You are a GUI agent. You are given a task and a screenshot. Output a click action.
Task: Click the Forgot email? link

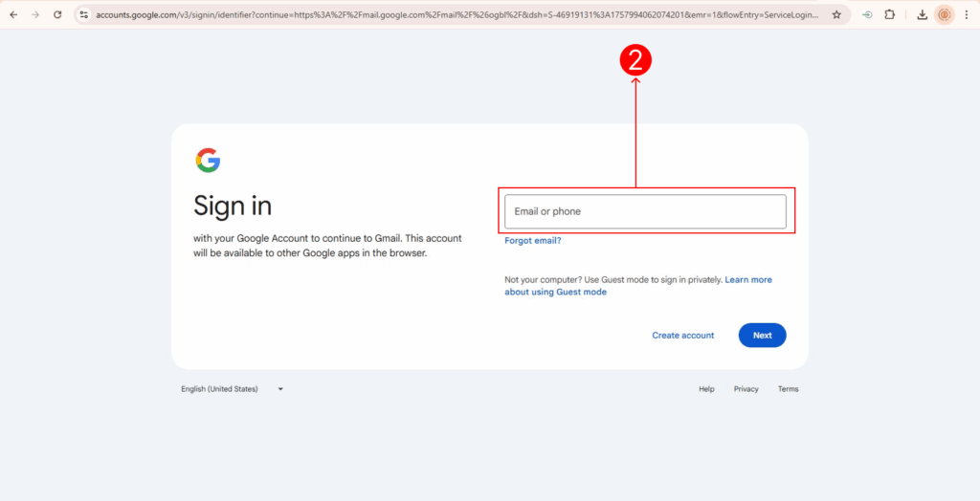tap(533, 241)
